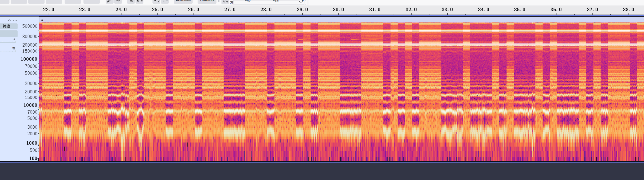The height and width of the screenshot is (180, 644).
Task: Toggle the 独奏 (Solo) button on the track
Action: (9, 27)
